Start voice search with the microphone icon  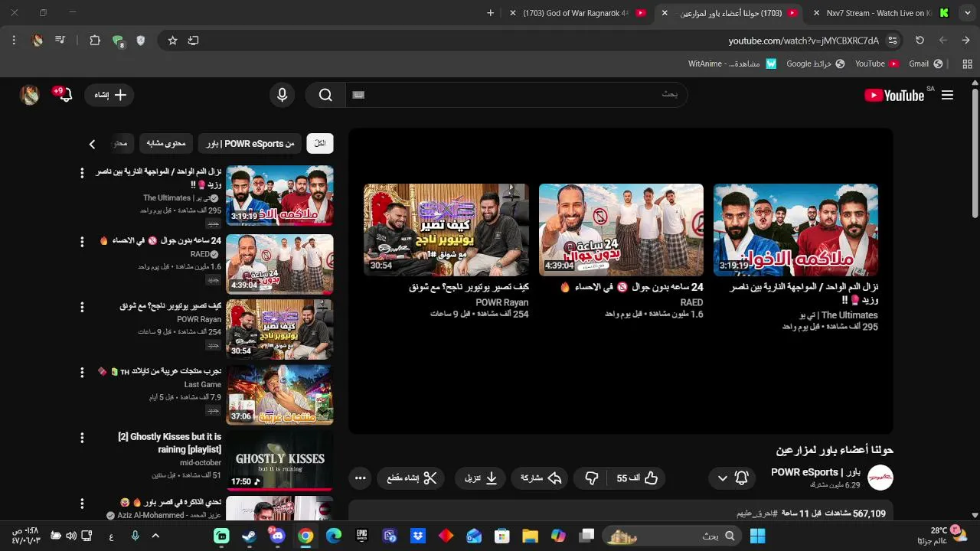click(283, 95)
